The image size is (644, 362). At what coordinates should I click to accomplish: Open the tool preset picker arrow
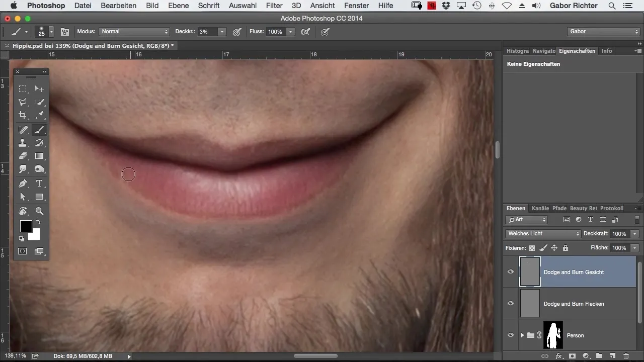pyautogui.click(x=26, y=32)
